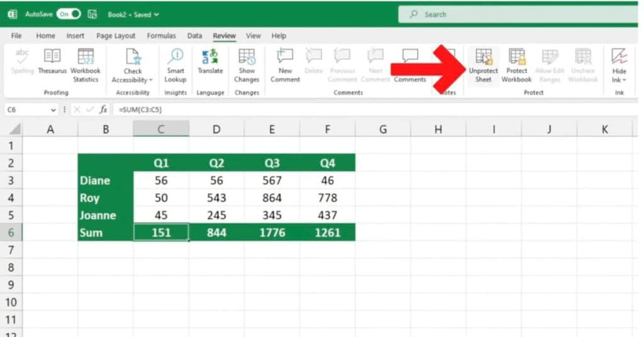Image resolution: width=644 pixels, height=337 pixels.
Task: Select the Review tab
Action: 225,36
